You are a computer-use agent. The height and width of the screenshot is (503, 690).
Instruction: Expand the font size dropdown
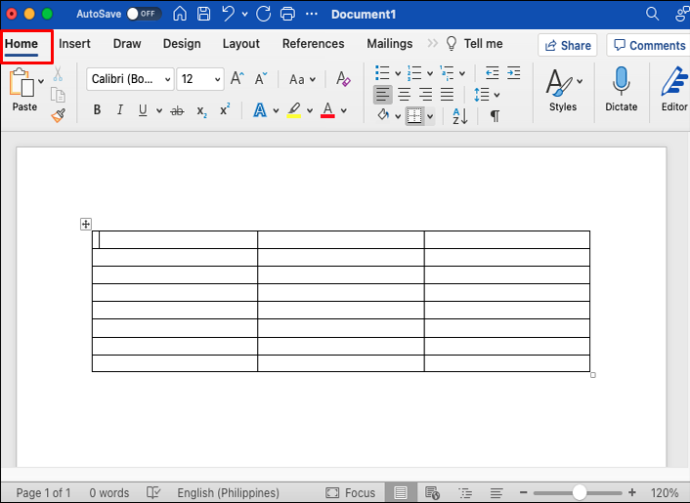click(x=200, y=79)
